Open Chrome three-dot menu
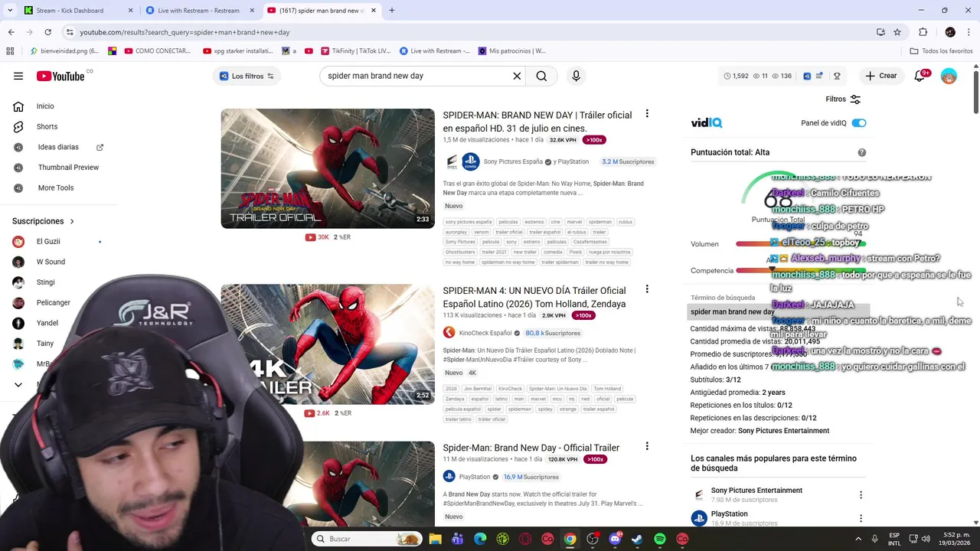Image resolution: width=980 pixels, height=551 pixels. coord(969,32)
